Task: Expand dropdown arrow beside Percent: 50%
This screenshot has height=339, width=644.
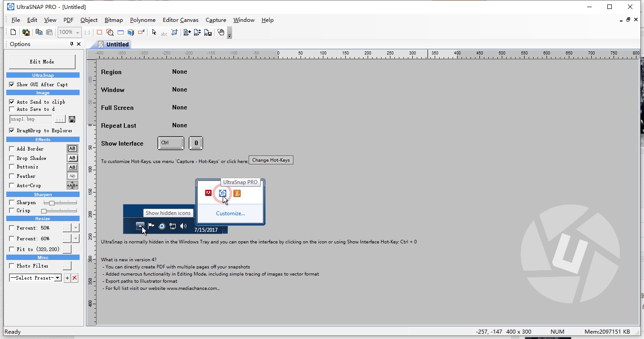Action: 75,228
